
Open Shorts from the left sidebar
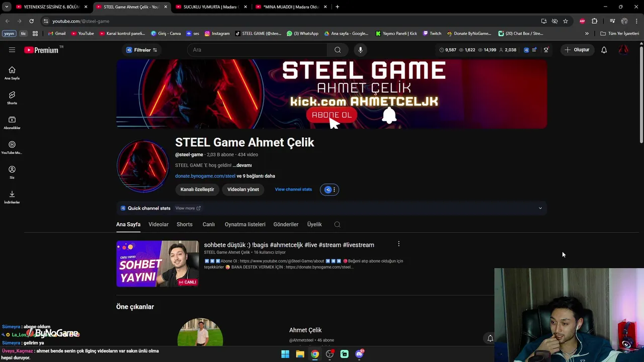(x=12, y=98)
